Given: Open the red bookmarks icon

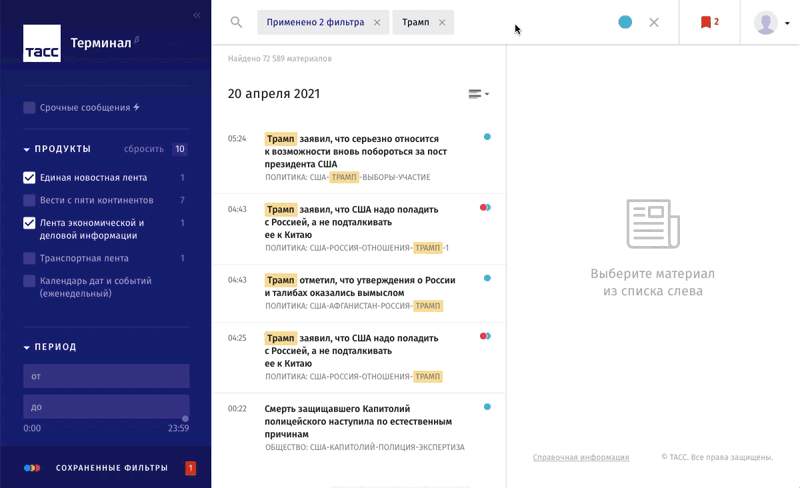Looking at the screenshot, I should [706, 22].
